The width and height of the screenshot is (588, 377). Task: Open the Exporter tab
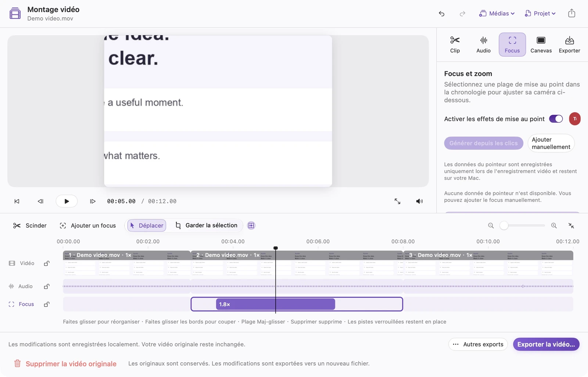570,44
